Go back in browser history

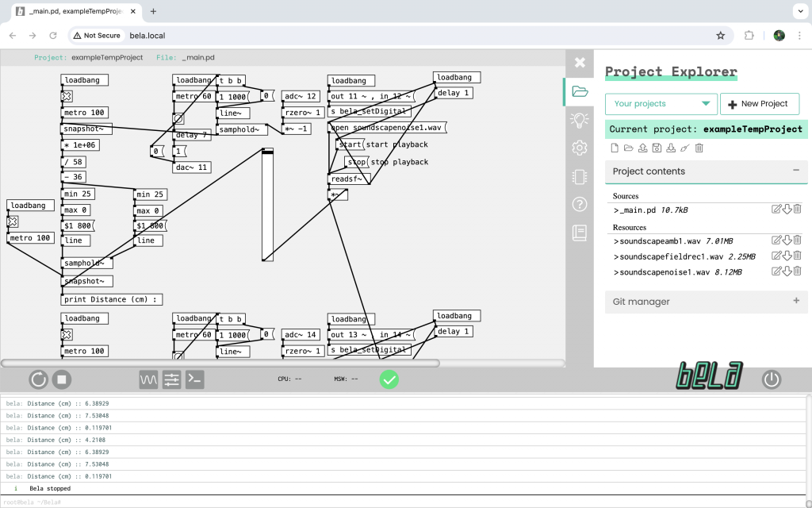click(13, 36)
